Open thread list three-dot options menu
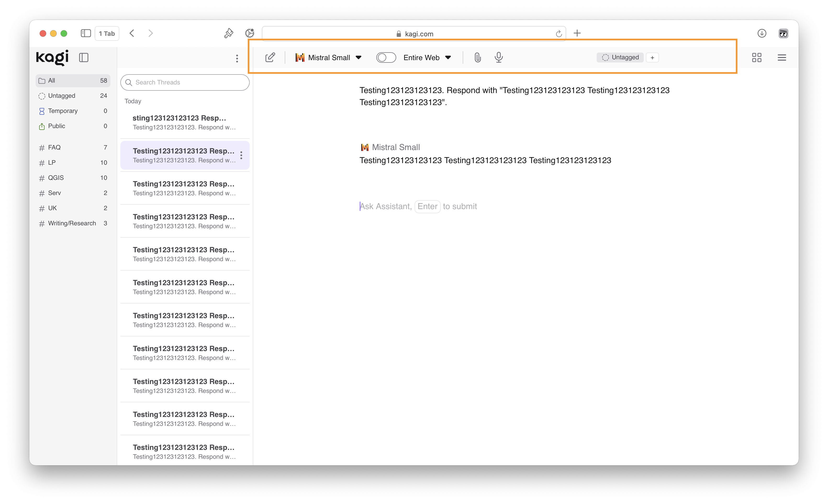 pos(237,58)
